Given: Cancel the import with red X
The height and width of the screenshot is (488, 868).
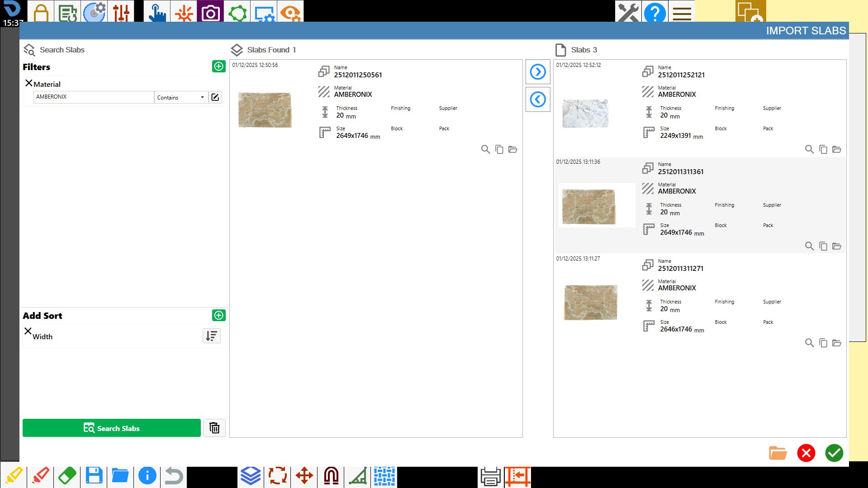Looking at the screenshot, I should tap(806, 453).
